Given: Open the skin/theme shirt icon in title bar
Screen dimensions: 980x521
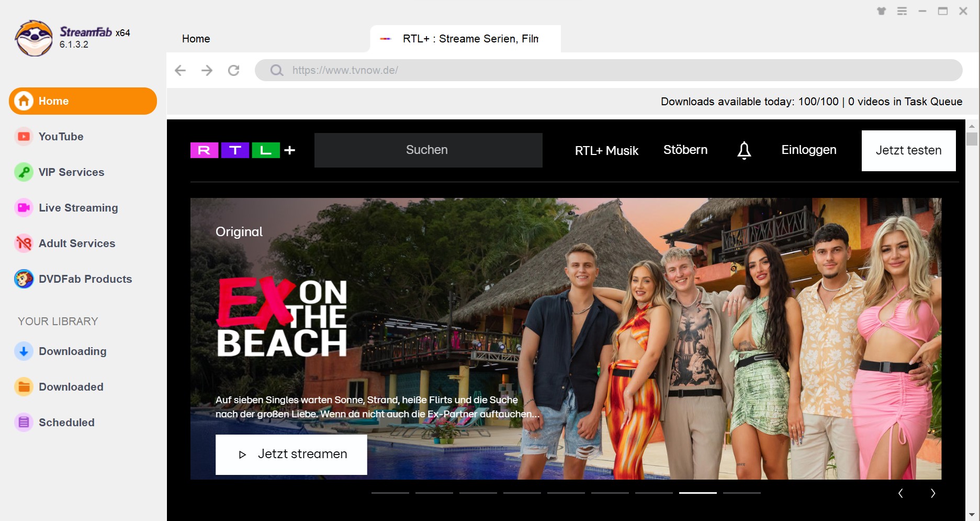Looking at the screenshot, I should coord(882,11).
